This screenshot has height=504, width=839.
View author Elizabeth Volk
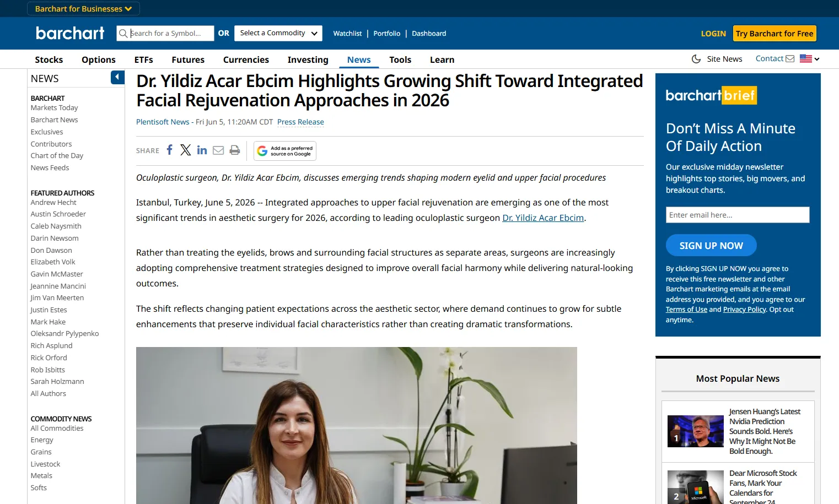click(53, 262)
